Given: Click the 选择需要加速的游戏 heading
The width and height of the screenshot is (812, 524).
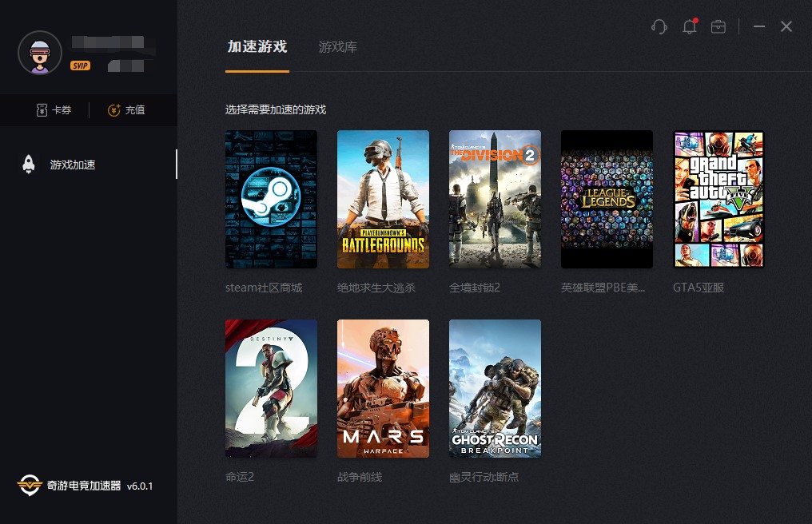Looking at the screenshot, I should click(x=276, y=109).
